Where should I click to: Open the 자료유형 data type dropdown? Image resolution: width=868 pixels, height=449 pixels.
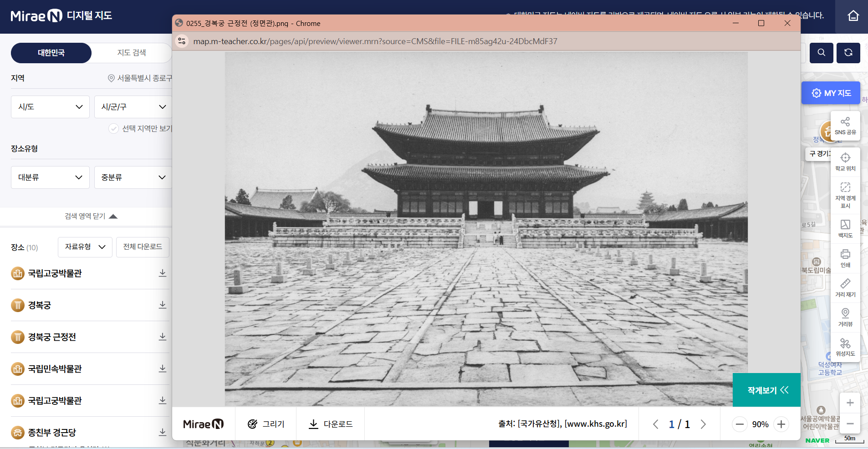tap(85, 247)
